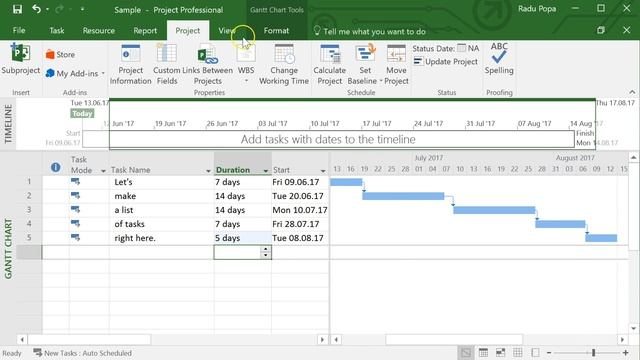Open the View tab
Image resolution: width=640 pixels, height=360 pixels.
[x=227, y=31]
